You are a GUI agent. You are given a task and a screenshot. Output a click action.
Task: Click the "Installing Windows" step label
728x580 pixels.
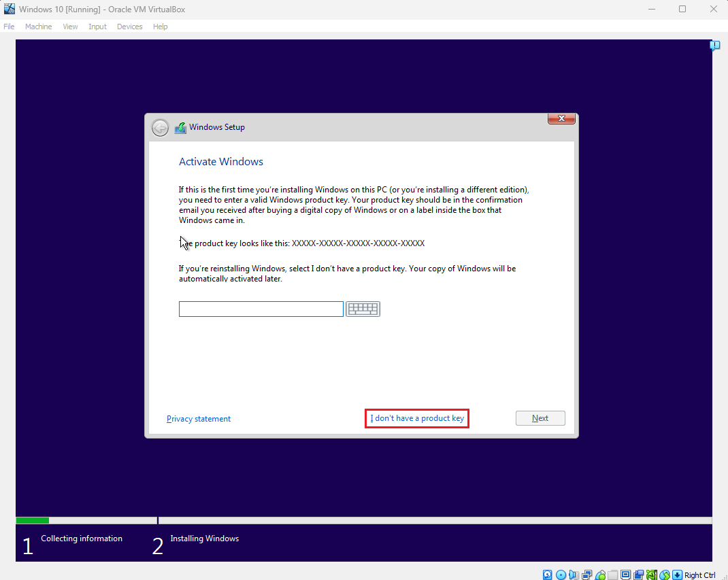tap(205, 539)
